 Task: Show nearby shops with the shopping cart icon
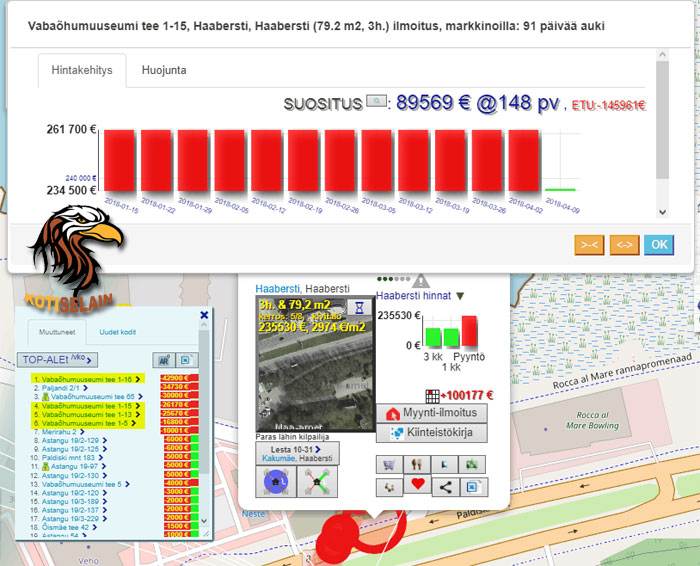click(389, 465)
